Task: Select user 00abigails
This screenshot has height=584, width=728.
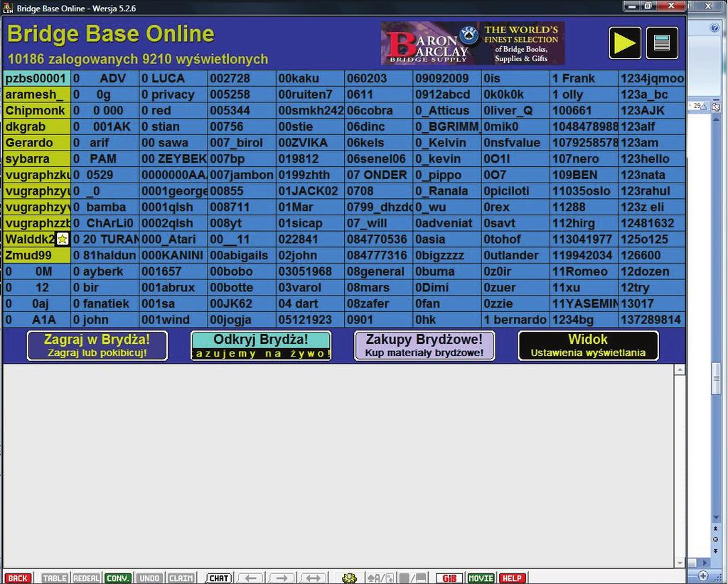Action: (x=242, y=255)
